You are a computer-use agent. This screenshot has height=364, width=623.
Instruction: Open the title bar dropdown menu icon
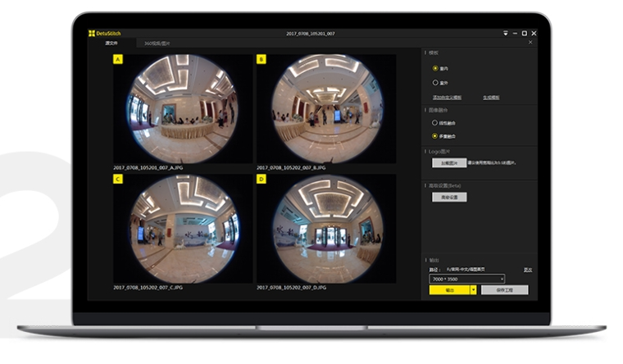(x=506, y=34)
